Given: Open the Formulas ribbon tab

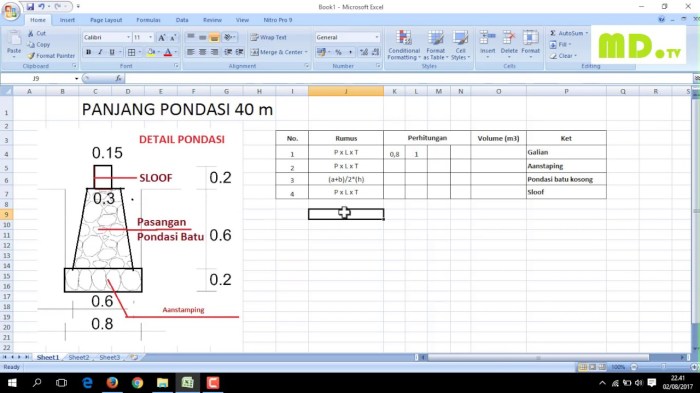Looking at the screenshot, I should [148, 20].
